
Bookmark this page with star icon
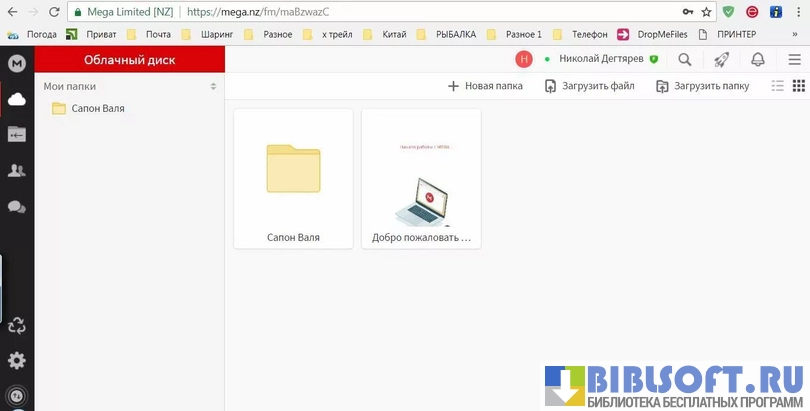(707, 12)
